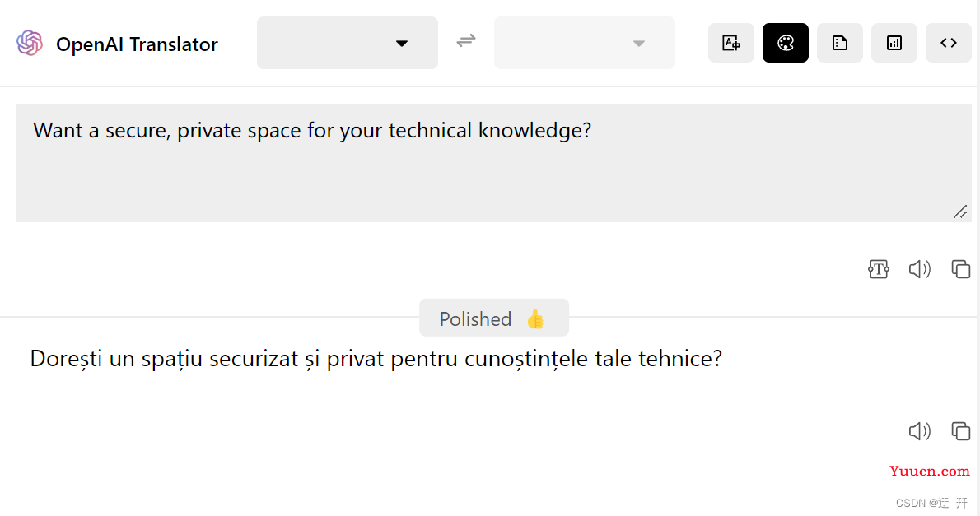Click the thumbs-up emoji beside Polished
The image size is (980, 516).
(x=535, y=319)
